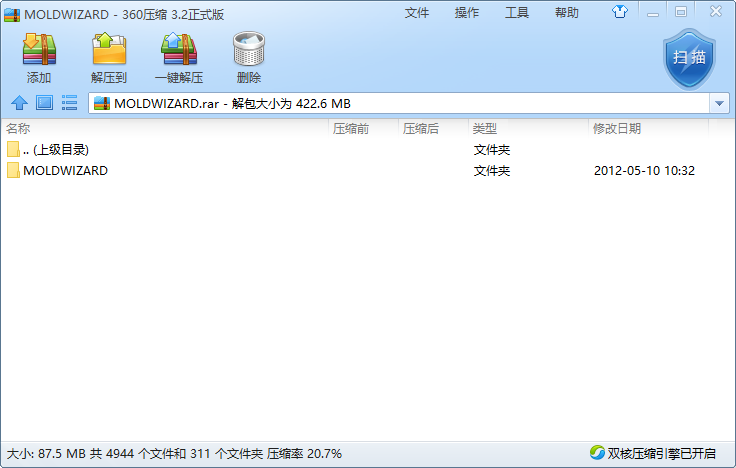
Task: Close the 360压缩 window
Action: [x=715, y=11]
